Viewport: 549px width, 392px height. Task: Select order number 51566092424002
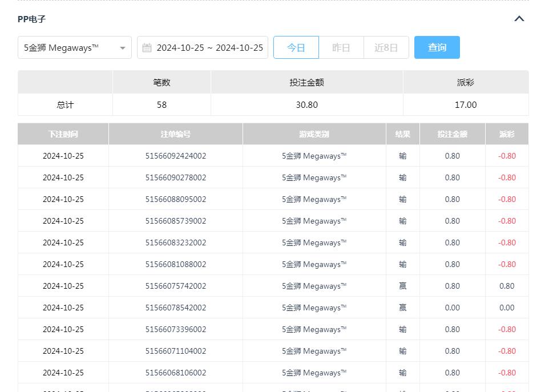tap(176, 156)
